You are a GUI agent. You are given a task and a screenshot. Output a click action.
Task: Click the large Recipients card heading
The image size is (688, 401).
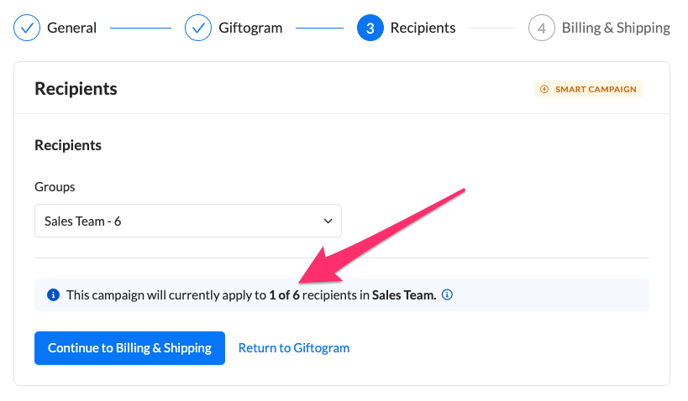click(x=76, y=89)
